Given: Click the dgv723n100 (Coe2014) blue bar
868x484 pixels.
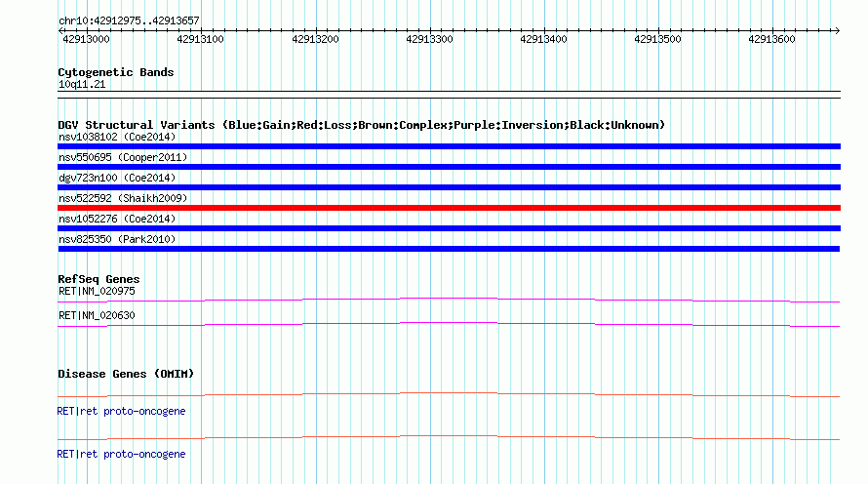Looking at the screenshot, I should point(449,187).
